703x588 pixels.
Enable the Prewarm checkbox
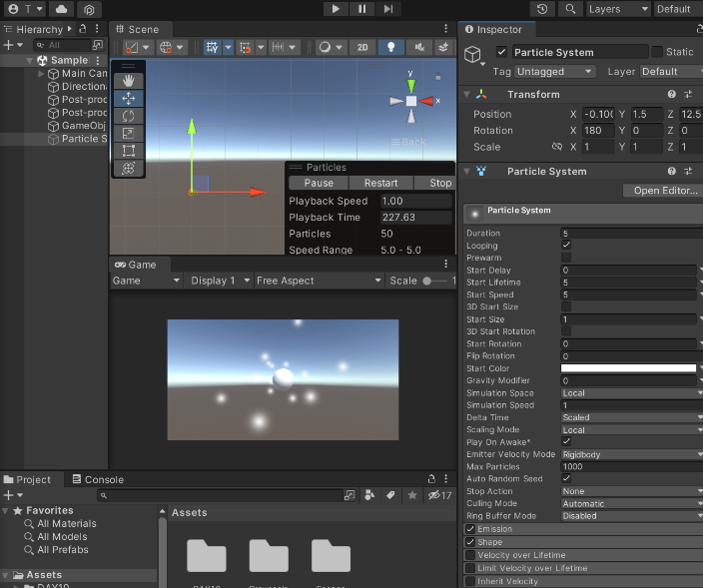566,258
